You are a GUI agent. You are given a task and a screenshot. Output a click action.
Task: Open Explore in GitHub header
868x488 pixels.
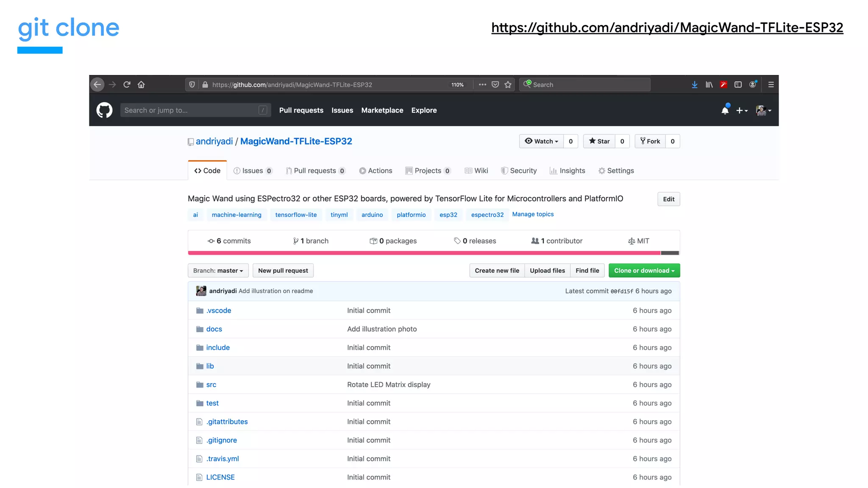424,110
